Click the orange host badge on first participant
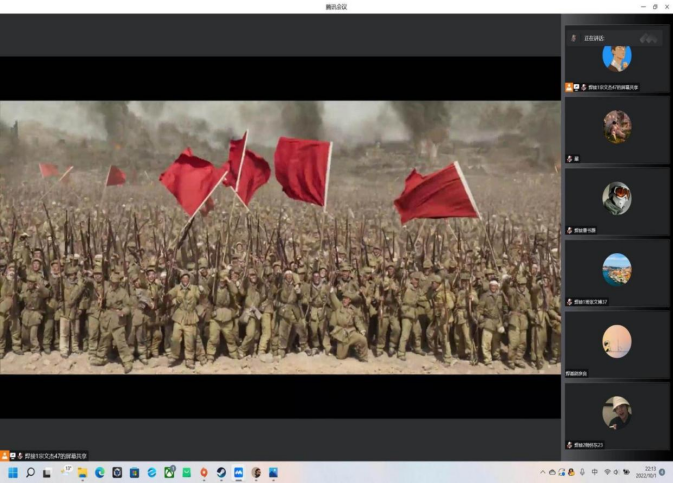The image size is (673, 483). [569, 87]
